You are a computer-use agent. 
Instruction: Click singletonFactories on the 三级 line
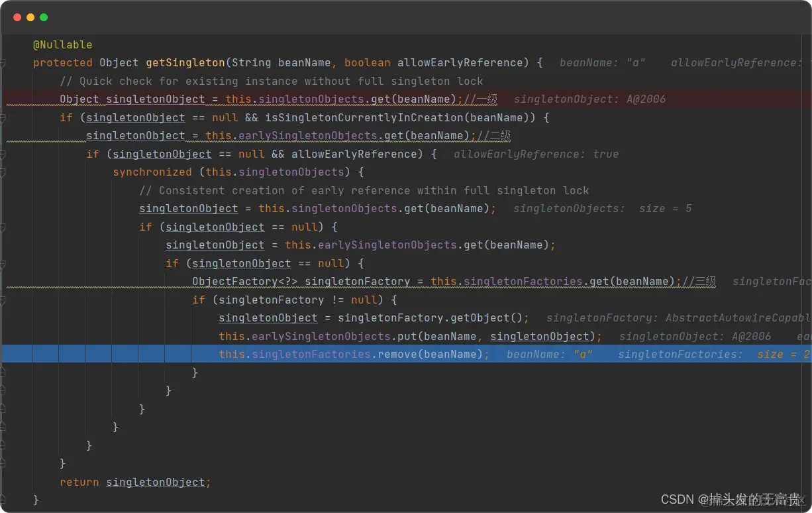(x=523, y=282)
